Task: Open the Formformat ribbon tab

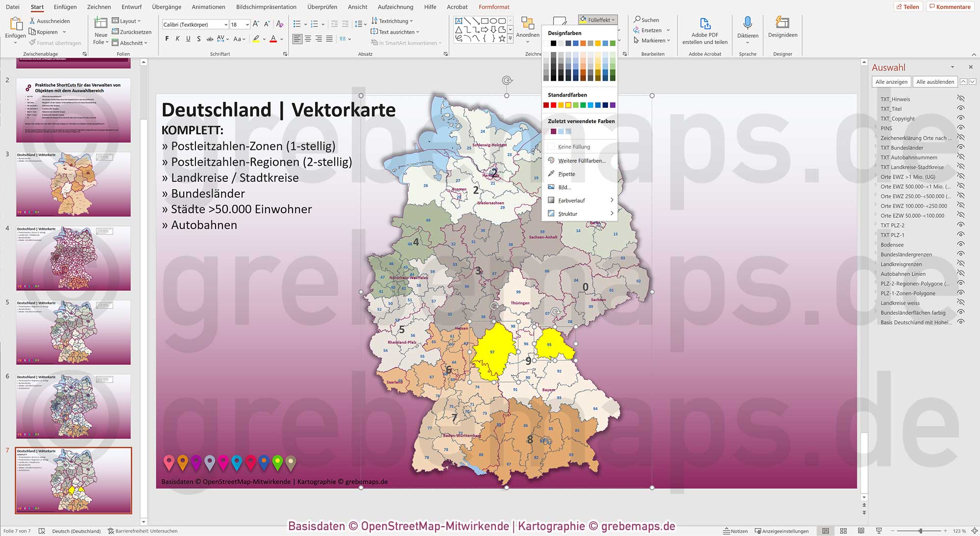Action: pos(494,7)
